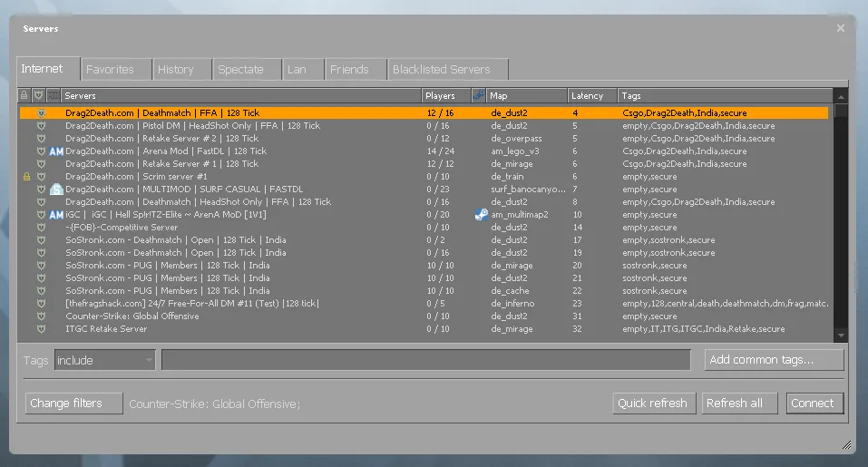The height and width of the screenshot is (467, 868).
Task: Click the de_train map cell
Action: coord(507,177)
